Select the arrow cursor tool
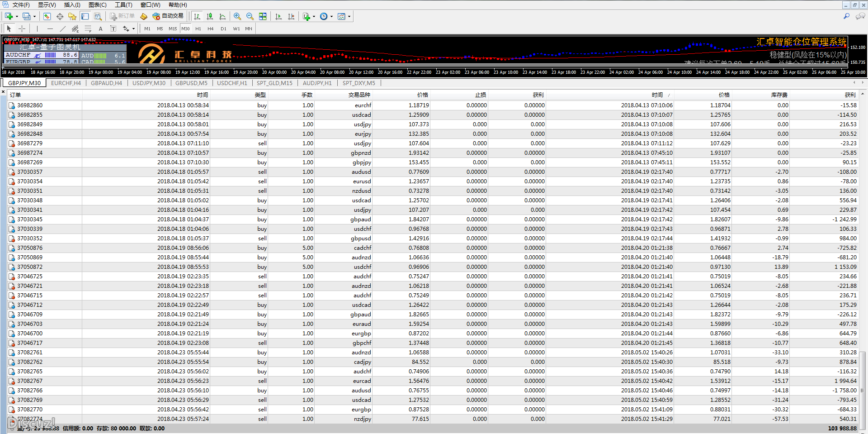 (9, 29)
